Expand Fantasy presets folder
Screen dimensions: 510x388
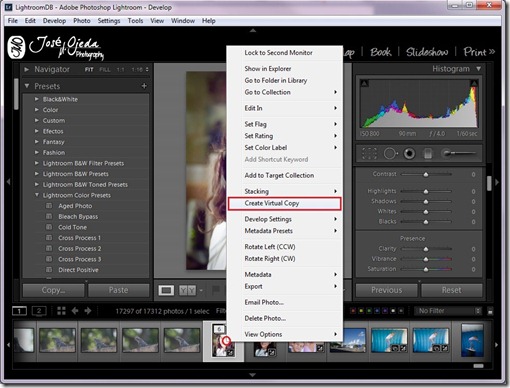37,142
